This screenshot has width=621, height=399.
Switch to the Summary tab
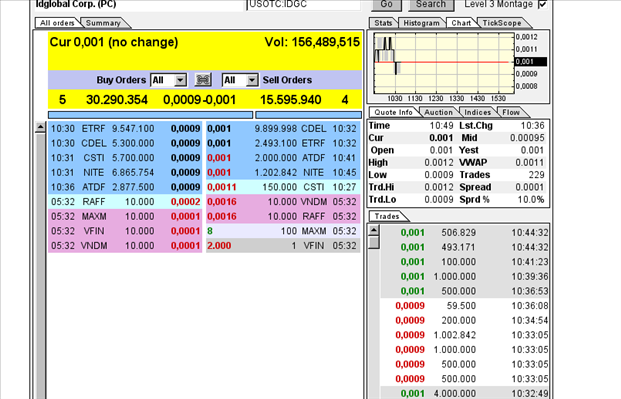point(103,23)
